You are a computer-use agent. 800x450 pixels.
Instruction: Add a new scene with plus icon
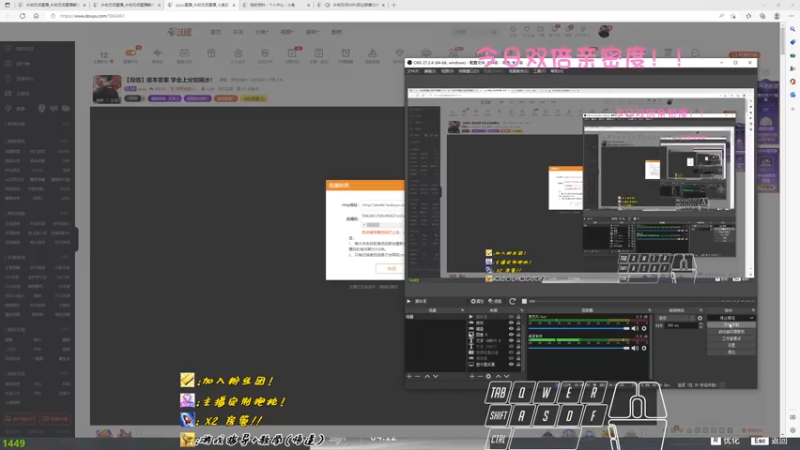point(410,376)
